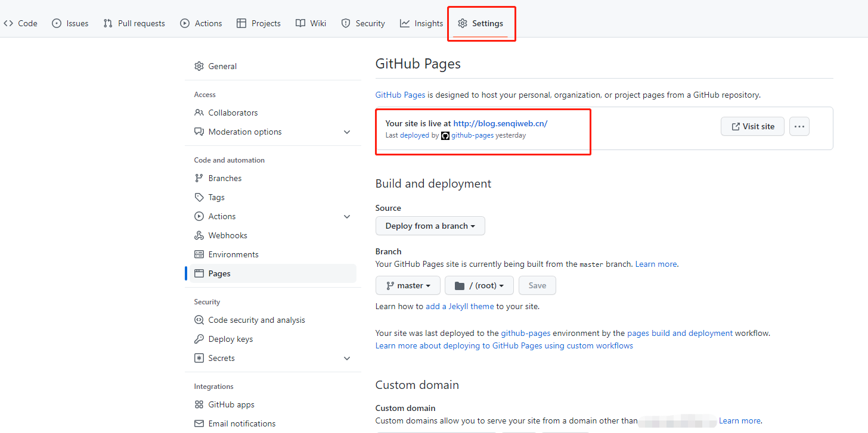Open the Webhooks settings icon
The height and width of the screenshot is (433, 868).
(199, 235)
